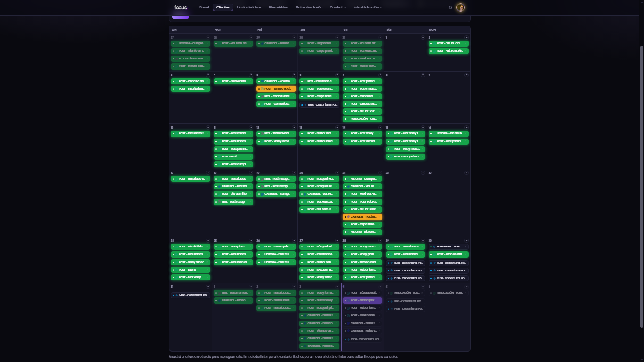
Task: Open the notifications bell icon
Action: click(x=450, y=8)
